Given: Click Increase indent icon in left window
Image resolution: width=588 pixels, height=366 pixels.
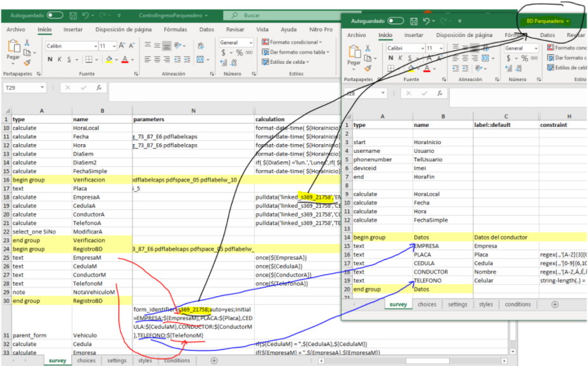Looking at the screenshot, I should coord(187,59).
